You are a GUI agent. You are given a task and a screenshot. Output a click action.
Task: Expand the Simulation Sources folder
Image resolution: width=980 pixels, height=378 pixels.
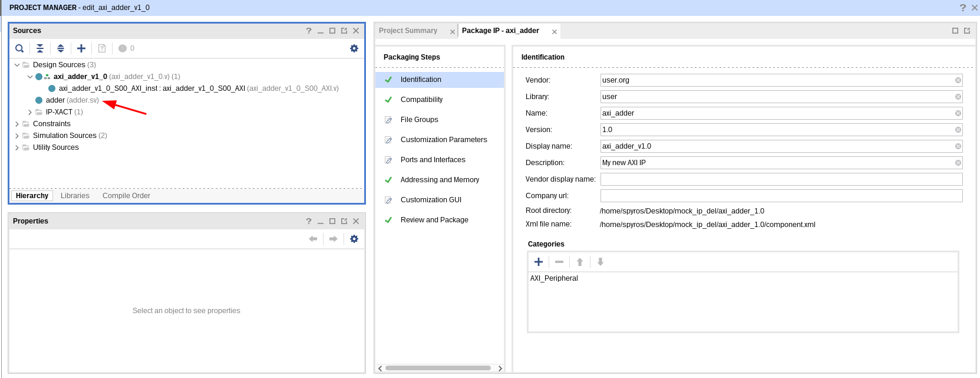pyautogui.click(x=17, y=136)
